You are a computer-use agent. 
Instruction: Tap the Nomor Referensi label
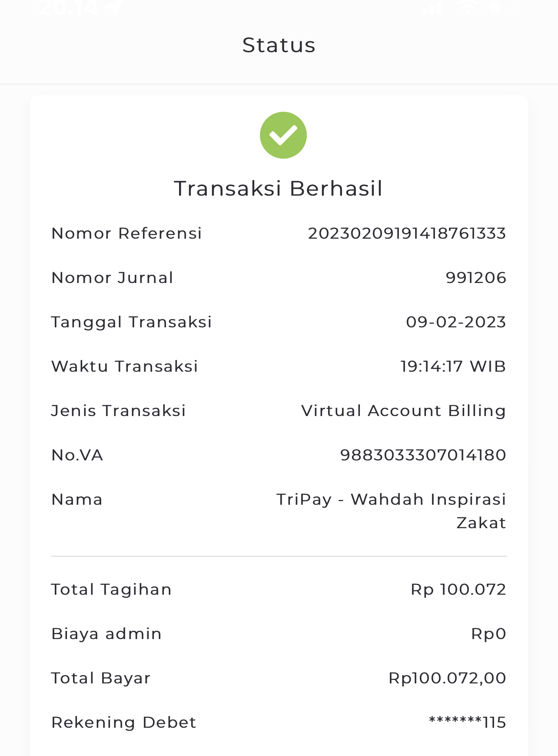126,233
